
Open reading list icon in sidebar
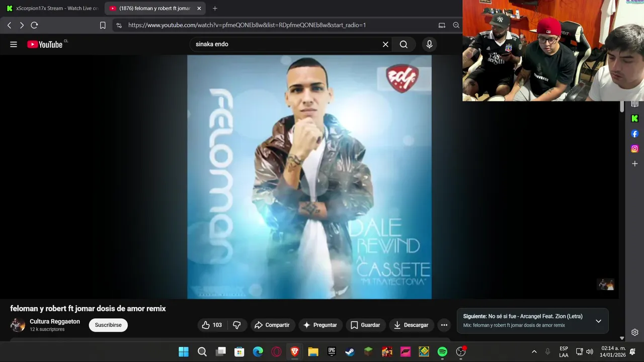pyautogui.click(x=634, y=104)
